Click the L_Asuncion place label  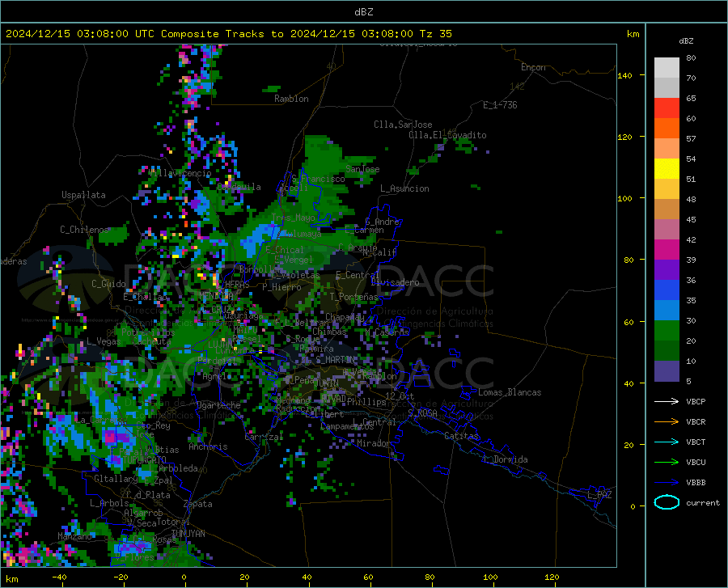coord(404,188)
